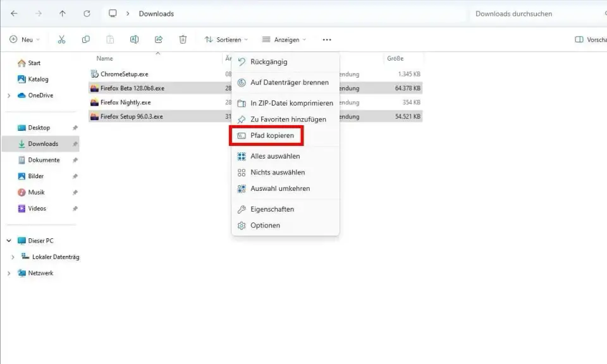Open Dokumente in the sidebar
Screen dimensions: 607x364
39,160
